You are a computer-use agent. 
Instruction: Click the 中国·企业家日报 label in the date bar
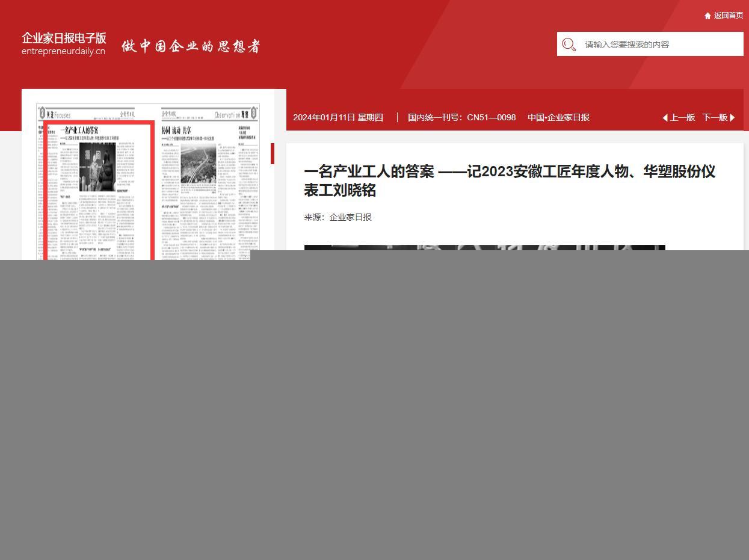(x=558, y=118)
